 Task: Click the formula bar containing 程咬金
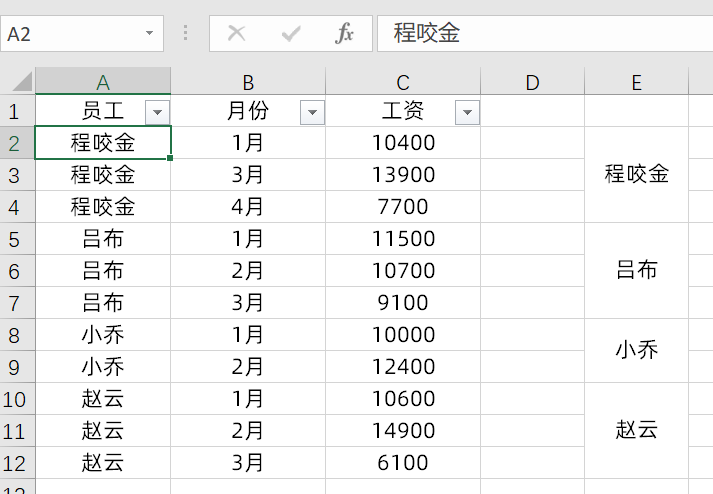[x=545, y=34]
